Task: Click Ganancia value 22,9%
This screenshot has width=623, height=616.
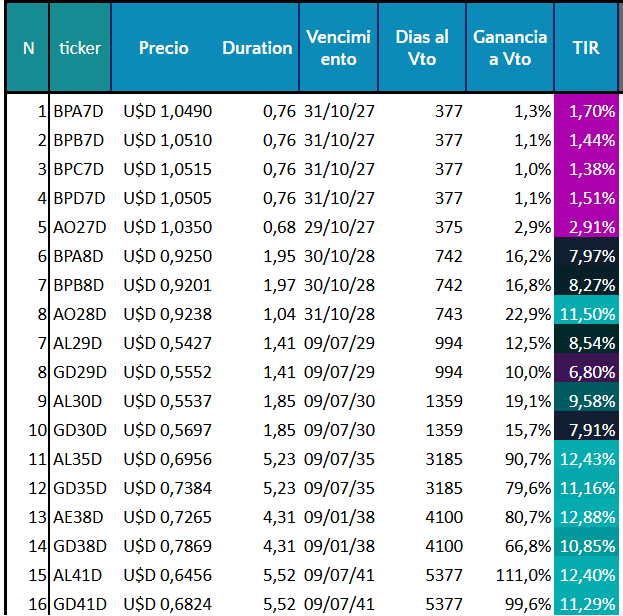Action: (x=528, y=314)
